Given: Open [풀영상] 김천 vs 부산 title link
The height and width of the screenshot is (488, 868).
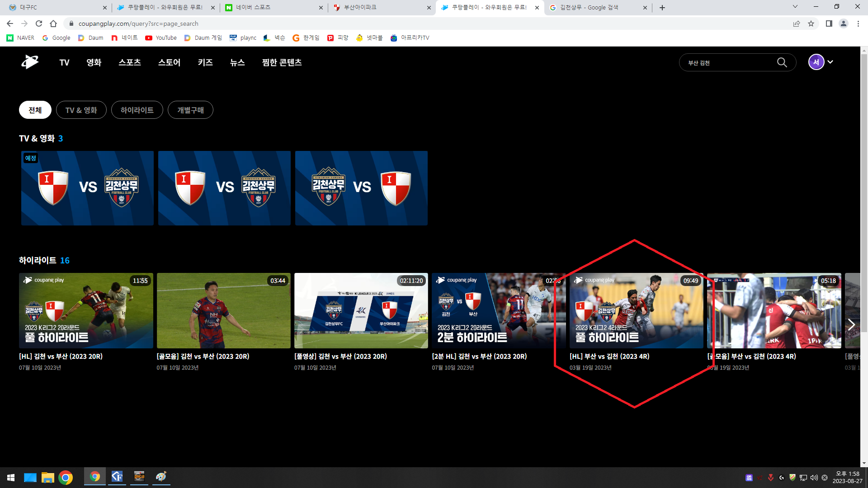Looking at the screenshot, I should pyautogui.click(x=340, y=357).
